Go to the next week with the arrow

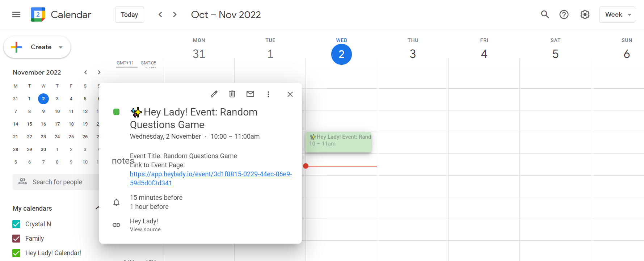point(175,14)
